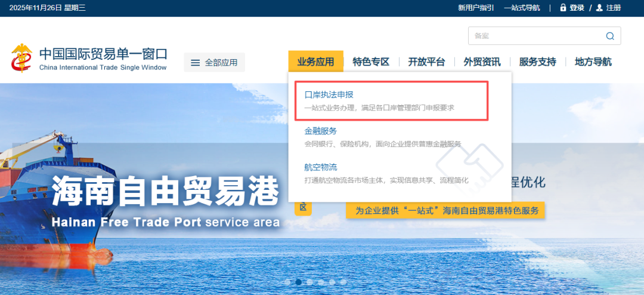Go to 一站式导航 in top bar
This screenshot has width=644, height=295.
(x=522, y=8)
